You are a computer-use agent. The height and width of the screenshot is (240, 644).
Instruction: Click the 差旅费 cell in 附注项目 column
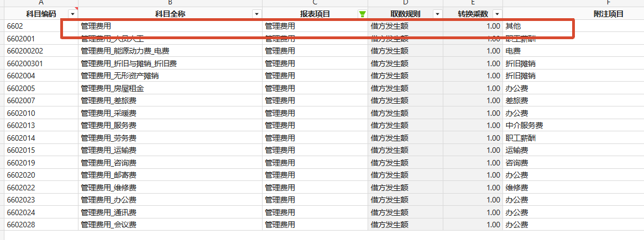[573, 100]
